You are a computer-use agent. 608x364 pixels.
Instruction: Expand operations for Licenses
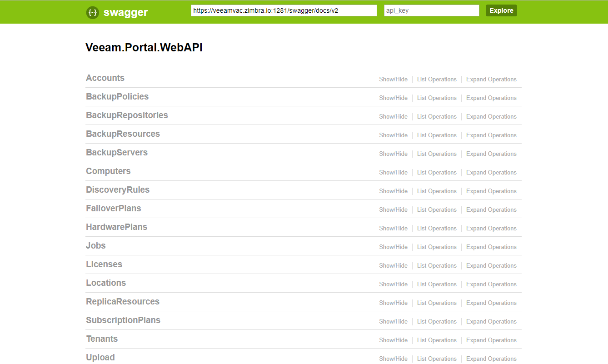491,266
